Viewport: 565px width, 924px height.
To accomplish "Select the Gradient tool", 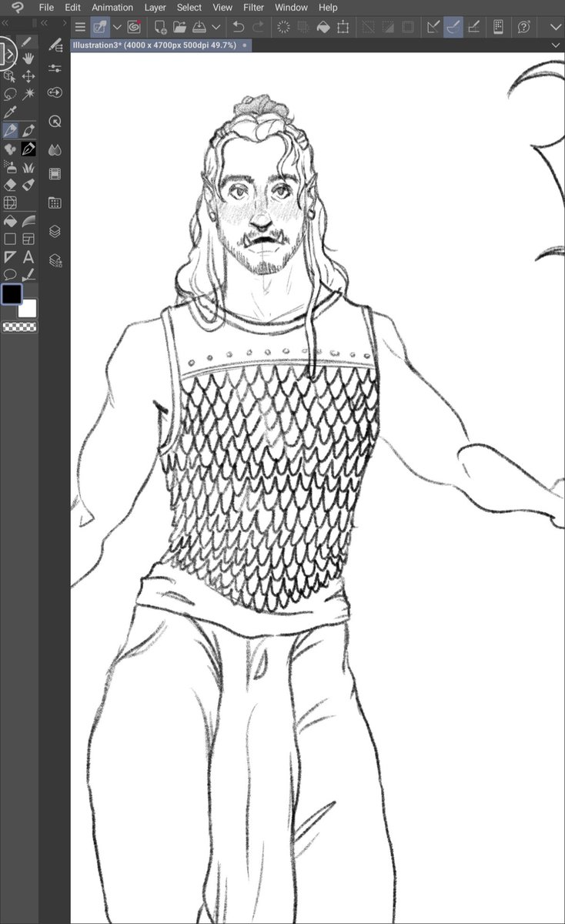I will tap(28, 222).
